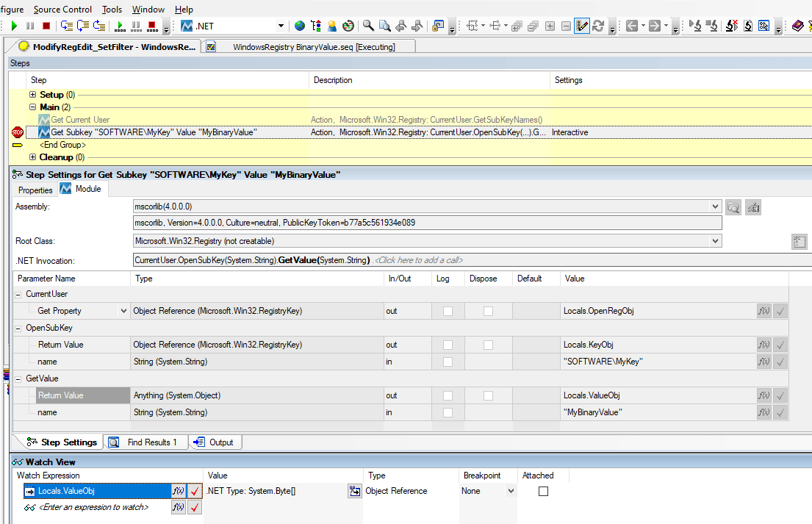Viewport: 812px width, 524px height.
Task: Click the back navigation arrow icon
Action: coord(632,26)
